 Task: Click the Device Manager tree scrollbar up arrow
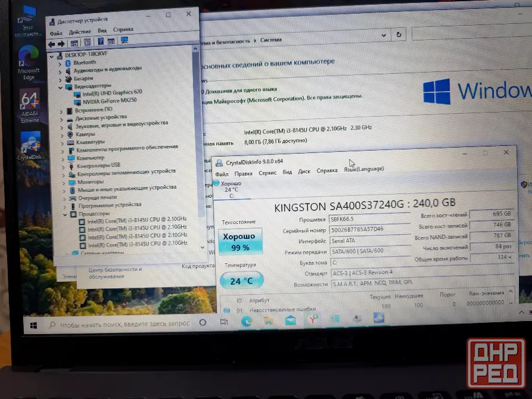pyautogui.click(x=195, y=49)
